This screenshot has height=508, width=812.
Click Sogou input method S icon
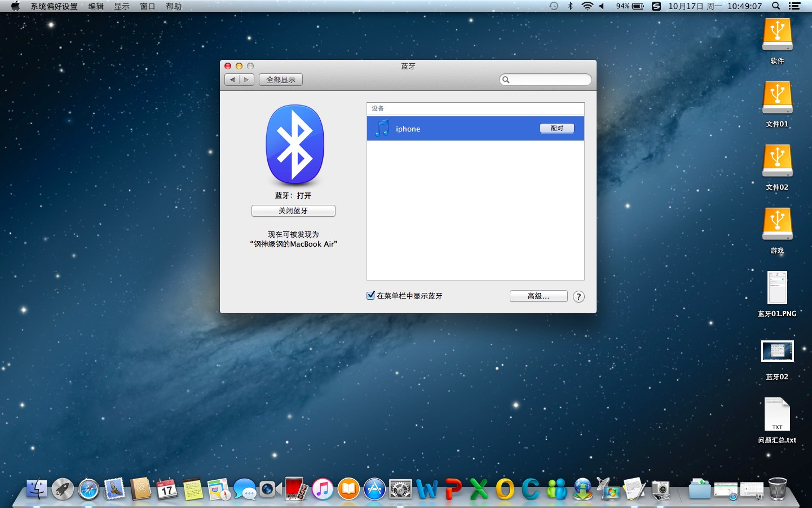(656, 6)
